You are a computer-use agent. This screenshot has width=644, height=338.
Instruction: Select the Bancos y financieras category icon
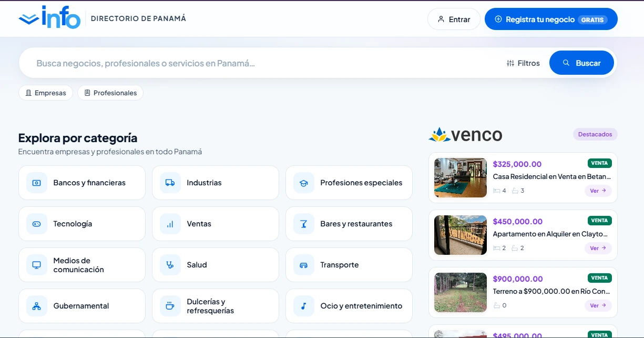click(x=37, y=183)
